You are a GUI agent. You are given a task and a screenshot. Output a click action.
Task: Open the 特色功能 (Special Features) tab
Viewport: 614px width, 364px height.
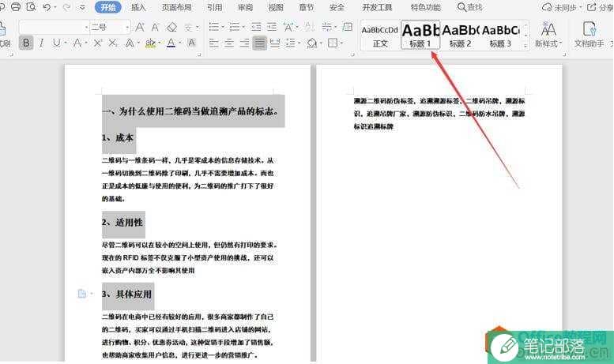(426, 7)
